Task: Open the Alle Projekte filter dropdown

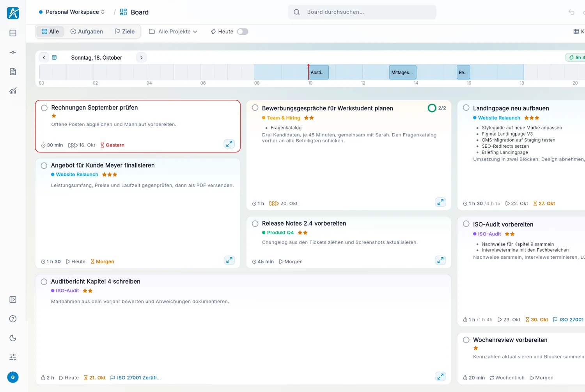Action: pyautogui.click(x=173, y=32)
